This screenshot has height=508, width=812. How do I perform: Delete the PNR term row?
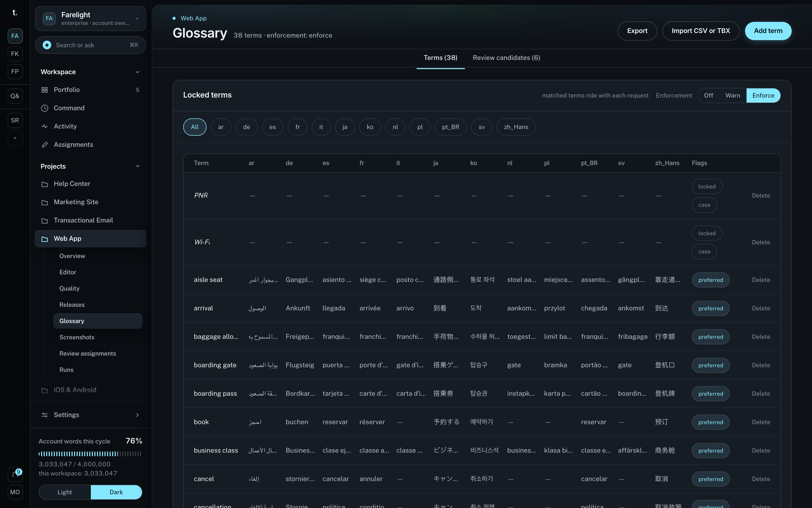(761, 196)
